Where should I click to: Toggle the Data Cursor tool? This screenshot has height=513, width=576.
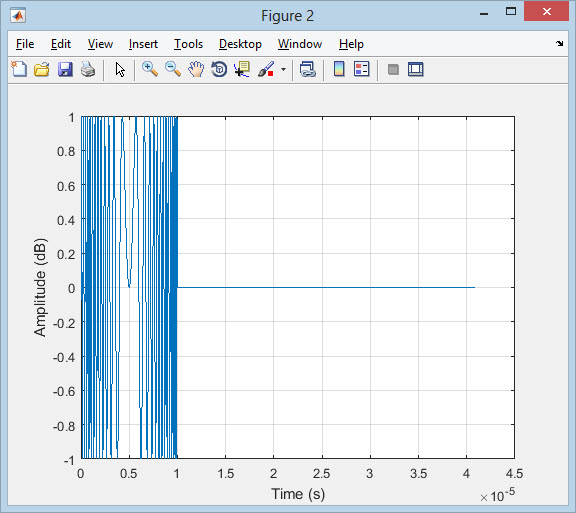(x=242, y=69)
